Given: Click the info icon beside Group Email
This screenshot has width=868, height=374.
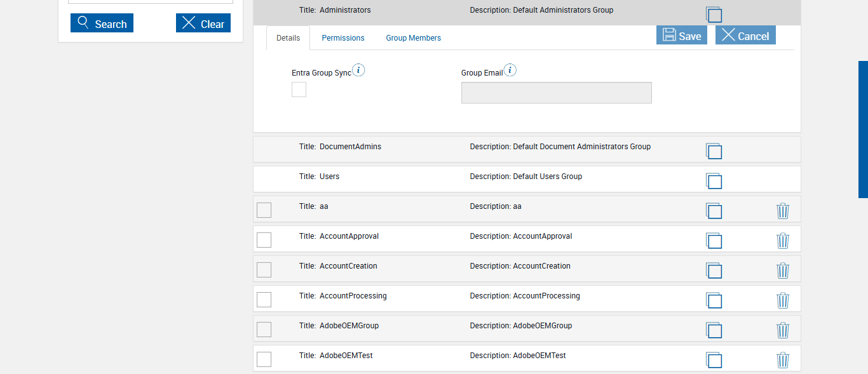Looking at the screenshot, I should (x=510, y=70).
